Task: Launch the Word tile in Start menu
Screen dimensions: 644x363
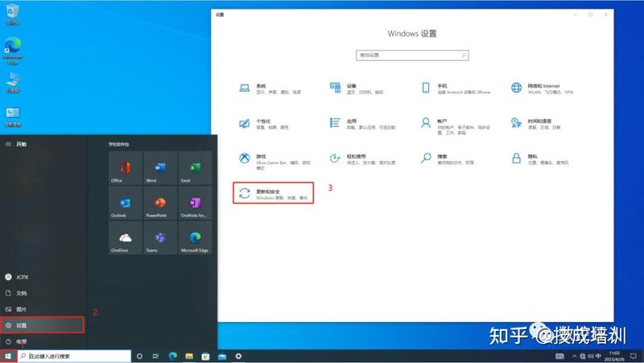Action: [160, 168]
